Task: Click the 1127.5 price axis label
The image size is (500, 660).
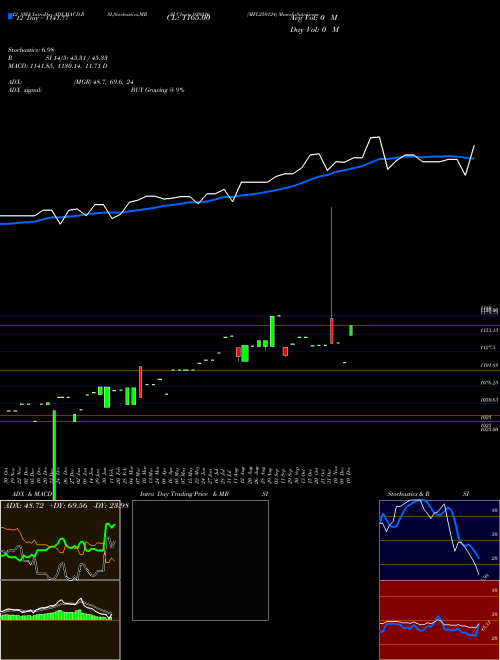Action: 488,348
